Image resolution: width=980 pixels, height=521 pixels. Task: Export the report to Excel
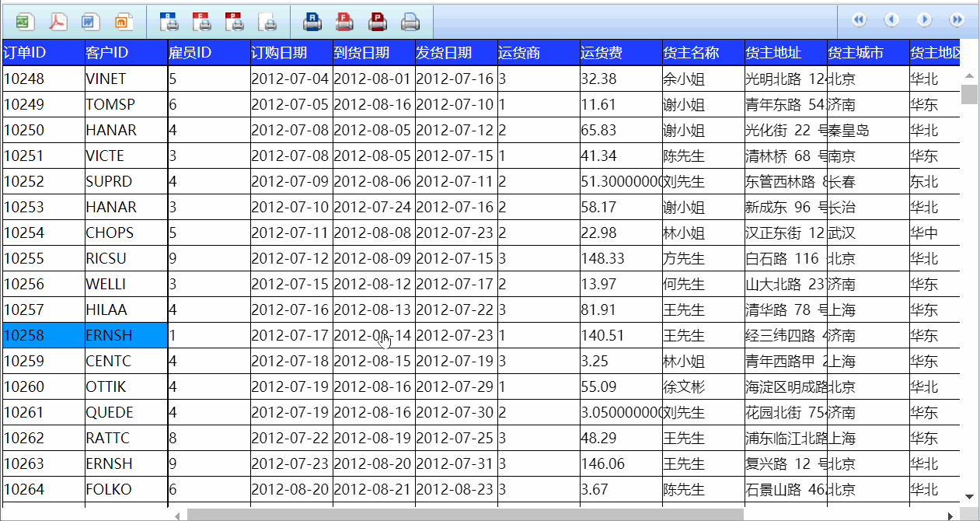pos(24,21)
